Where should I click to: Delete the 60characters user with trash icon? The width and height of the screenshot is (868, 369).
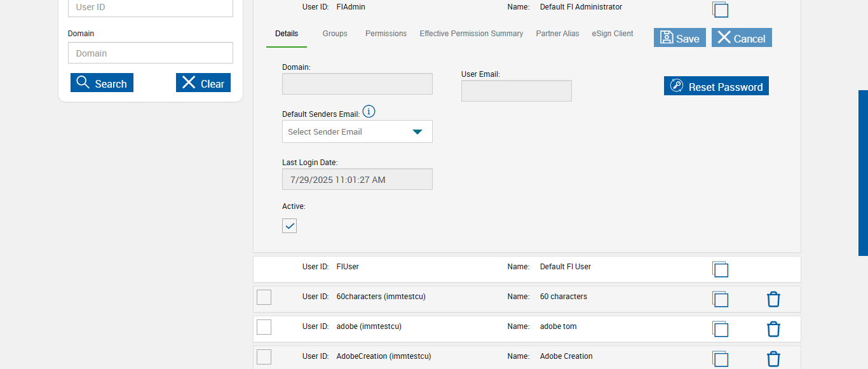(773, 299)
